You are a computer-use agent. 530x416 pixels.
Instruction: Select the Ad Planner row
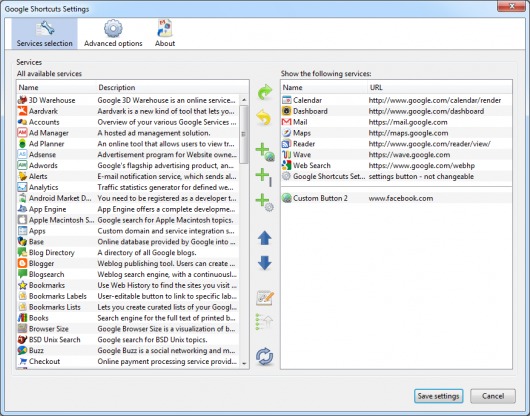pyautogui.click(x=128, y=144)
